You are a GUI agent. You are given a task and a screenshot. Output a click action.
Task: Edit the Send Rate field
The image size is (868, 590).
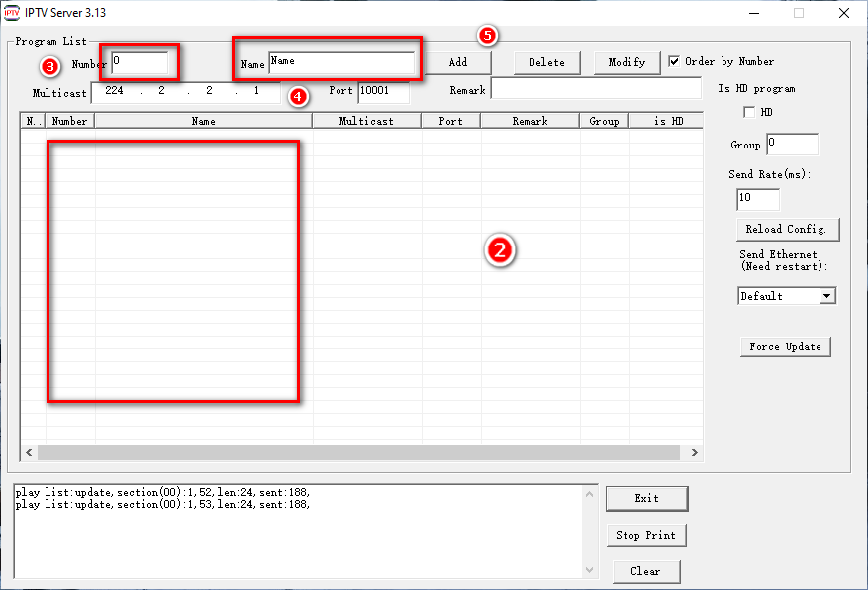click(757, 199)
